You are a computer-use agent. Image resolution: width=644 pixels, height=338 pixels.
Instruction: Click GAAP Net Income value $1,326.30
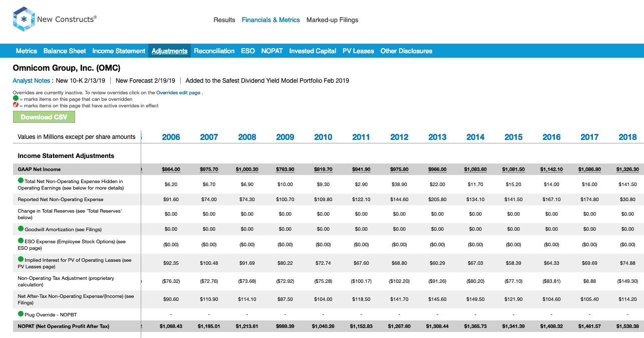(628, 170)
